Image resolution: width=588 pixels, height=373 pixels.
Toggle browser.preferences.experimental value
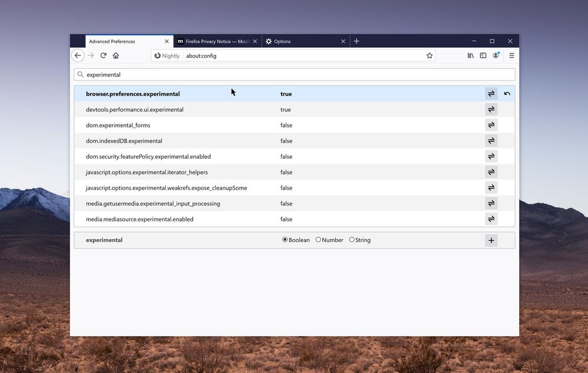491,94
